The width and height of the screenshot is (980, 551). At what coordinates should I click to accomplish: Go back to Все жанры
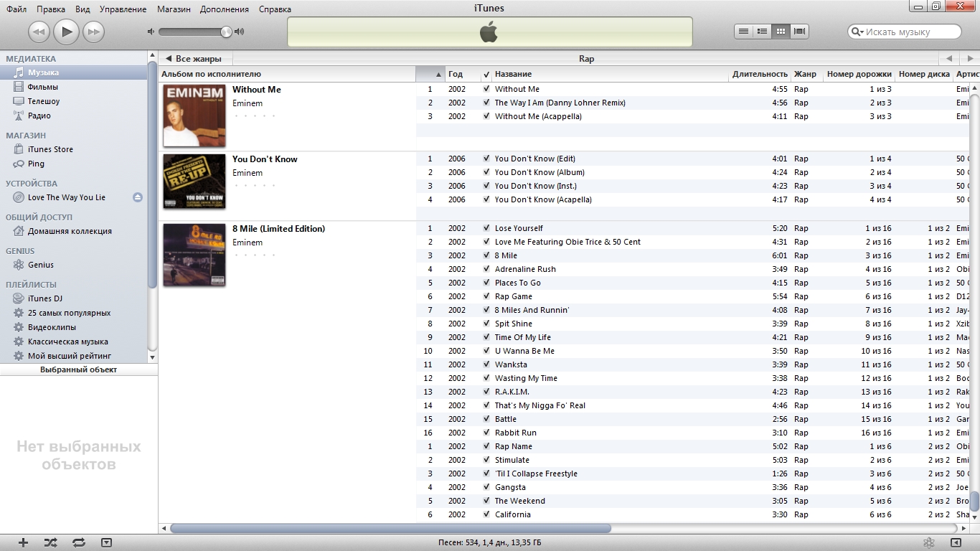(195, 59)
